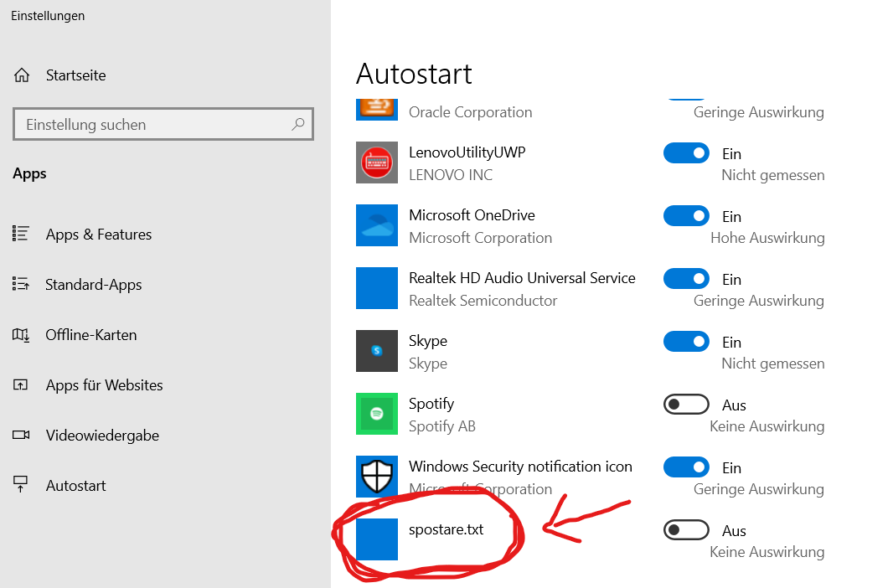Click the Skype app name
Image resolution: width=893 pixels, height=588 pixels.
pyautogui.click(x=428, y=341)
